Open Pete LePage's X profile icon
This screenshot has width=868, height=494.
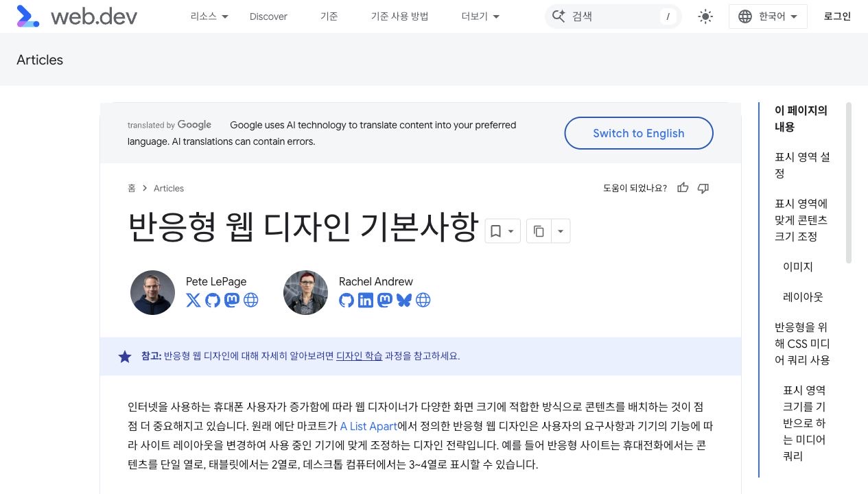pyautogui.click(x=193, y=300)
